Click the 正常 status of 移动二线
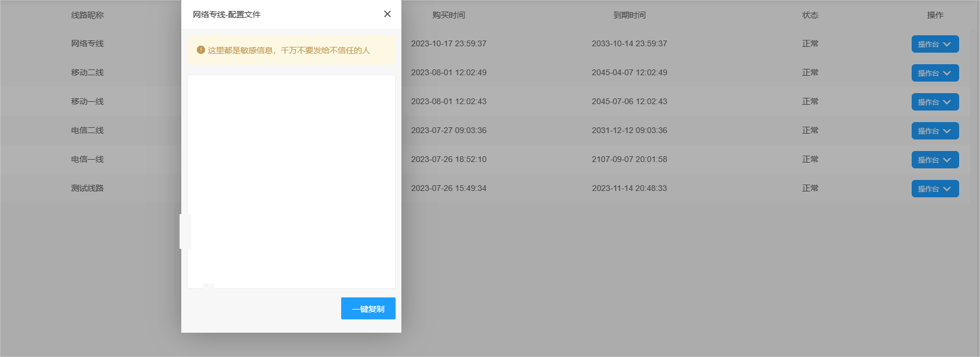980x357 pixels. click(x=810, y=72)
